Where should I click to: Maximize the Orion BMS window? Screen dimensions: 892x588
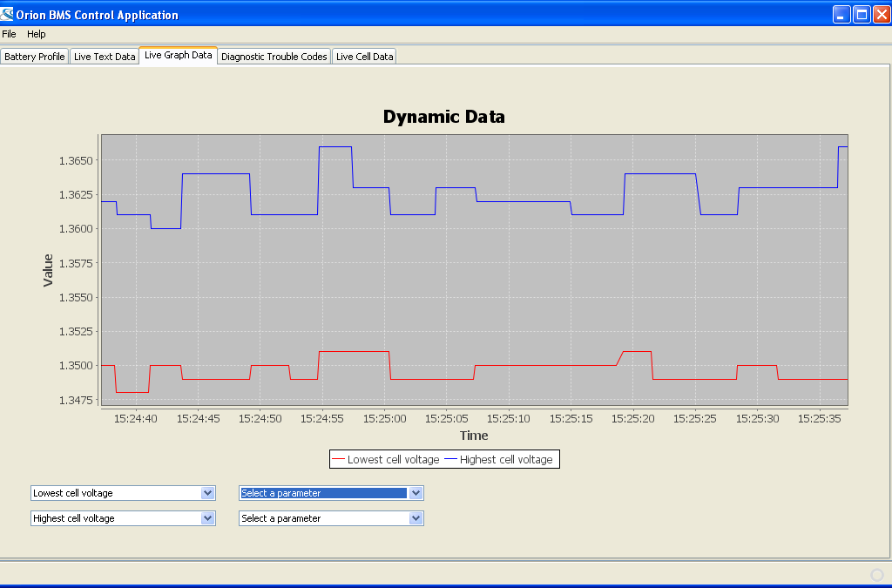862,14
